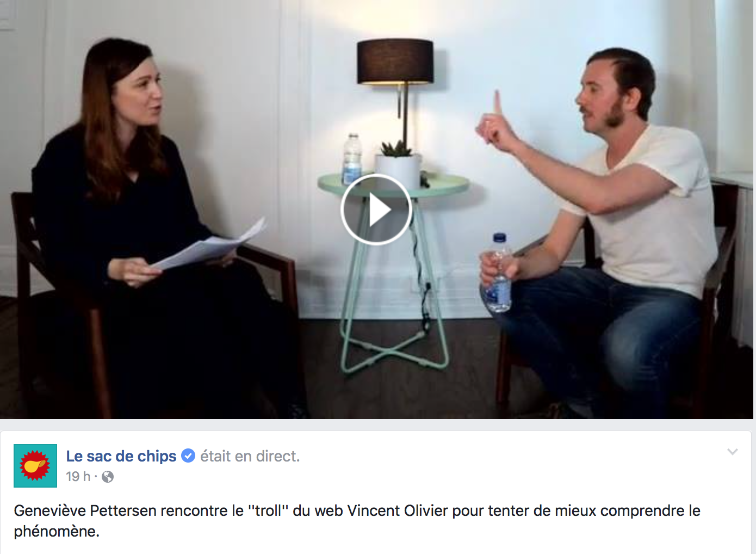The width and height of the screenshot is (756, 554).
Task: Expand the post options chevron
Action: click(733, 452)
